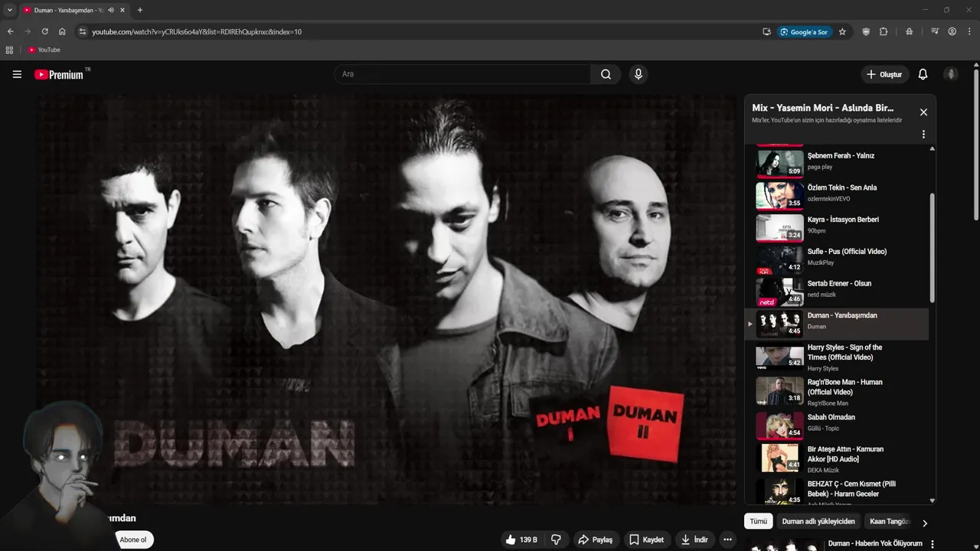Click the Kaydet save button
980x551 pixels.
(x=646, y=540)
